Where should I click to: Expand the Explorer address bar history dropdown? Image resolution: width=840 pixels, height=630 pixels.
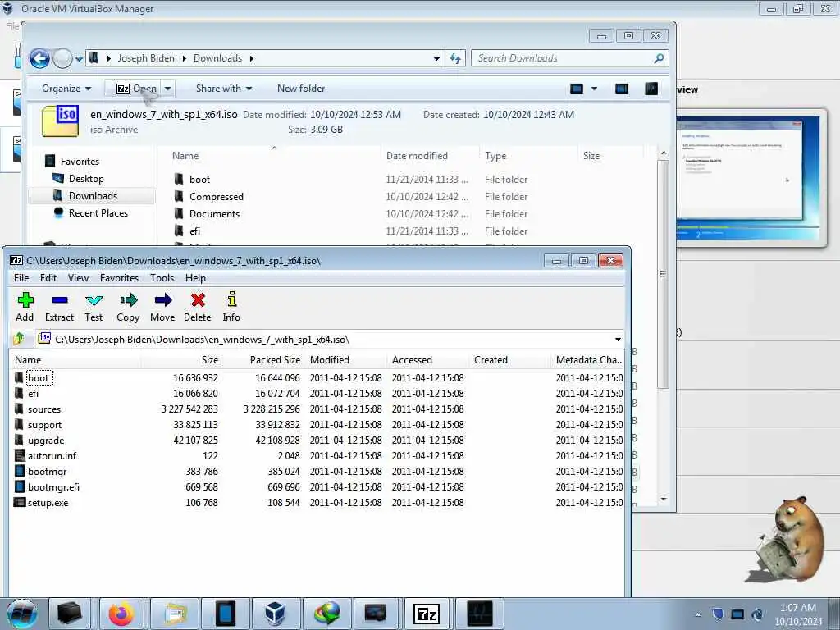coord(436,58)
